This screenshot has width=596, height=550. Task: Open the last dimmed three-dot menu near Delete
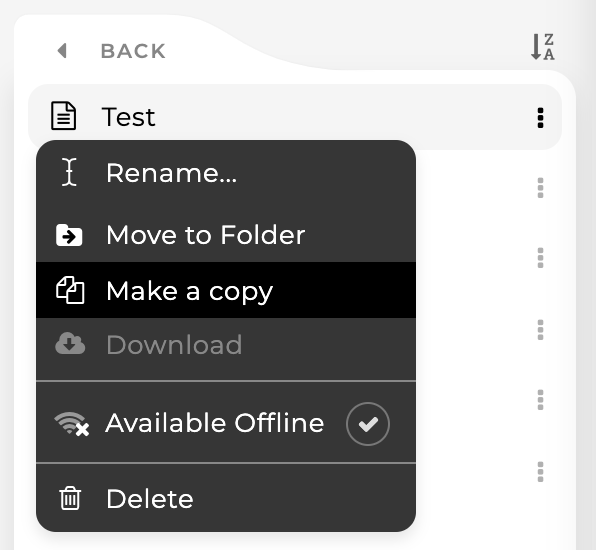pos(540,472)
